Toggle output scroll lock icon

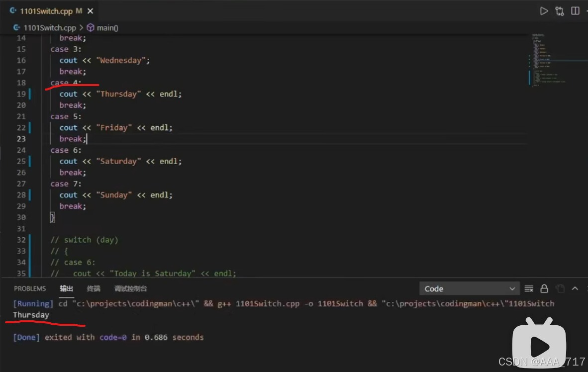tap(544, 288)
